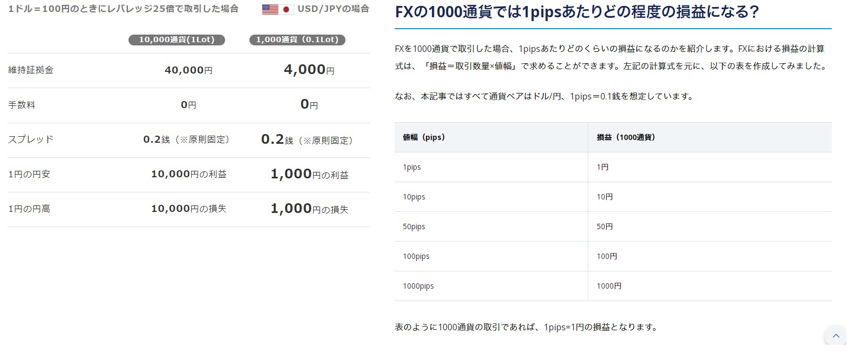868x360 pixels.
Task: Click the 維持証拠金 row label
Action: point(31,70)
